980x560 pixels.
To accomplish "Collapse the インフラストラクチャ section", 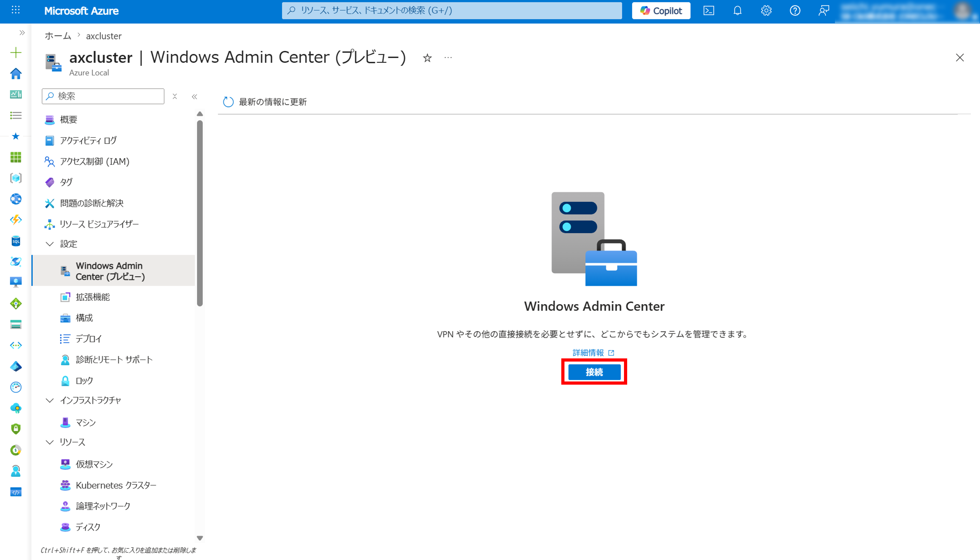I will pyautogui.click(x=50, y=400).
